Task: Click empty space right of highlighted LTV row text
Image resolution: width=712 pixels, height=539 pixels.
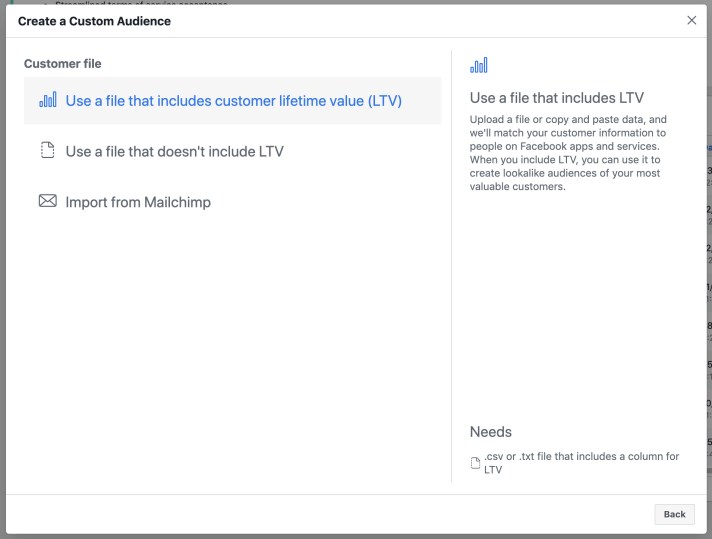Action: pyautogui.click(x=422, y=101)
